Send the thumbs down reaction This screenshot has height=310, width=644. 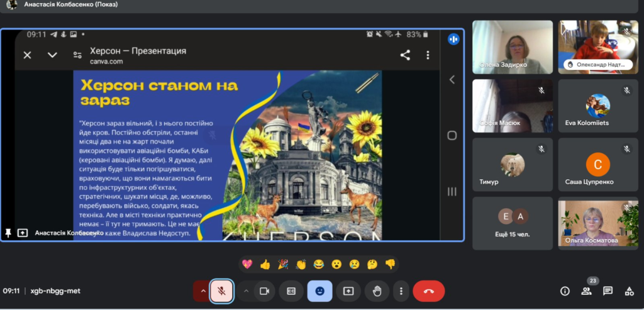390,264
